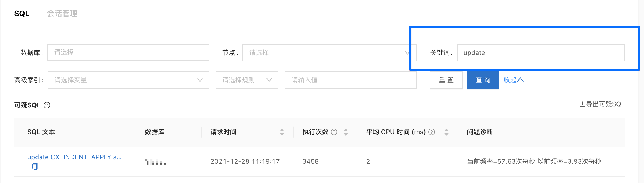The width and height of the screenshot is (644, 183).
Task: Switch to the SQL tab
Action: (x=22, y=14)
